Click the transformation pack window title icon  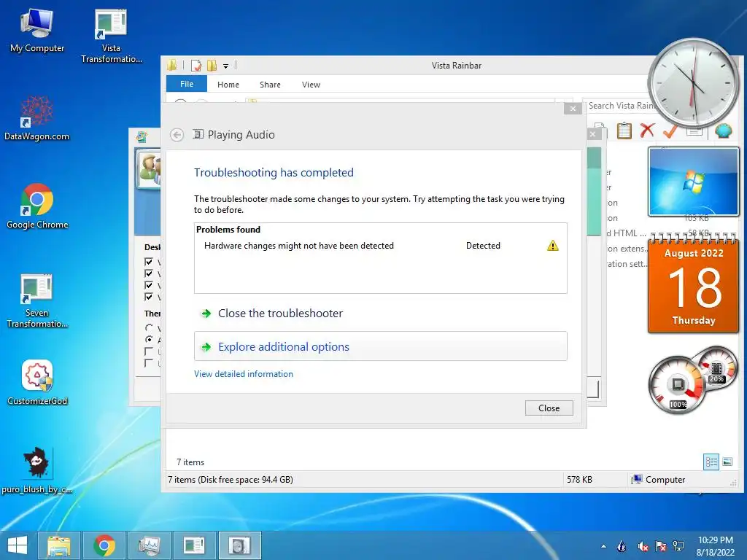tap(141, 137)
